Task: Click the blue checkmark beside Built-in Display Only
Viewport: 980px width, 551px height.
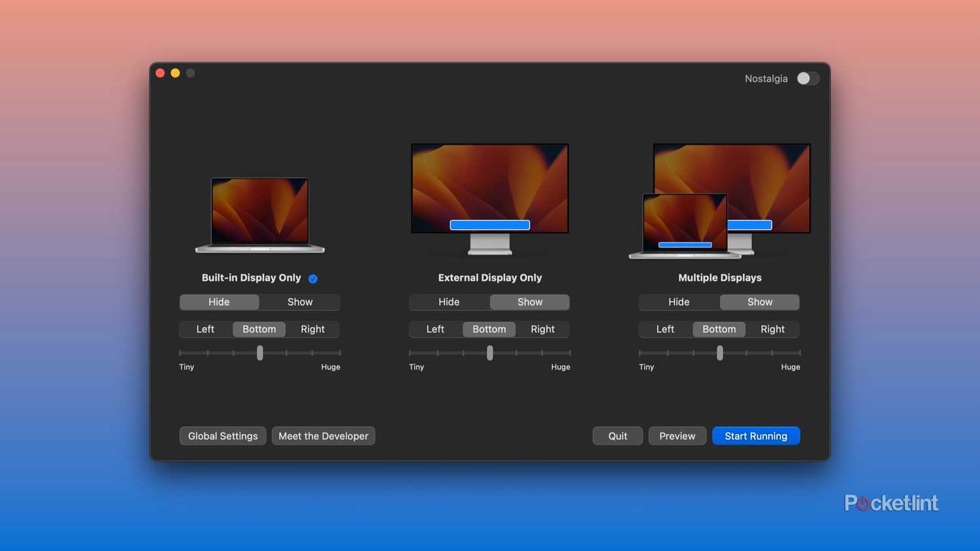Action: pyautogui.click(x=313, y=279)
